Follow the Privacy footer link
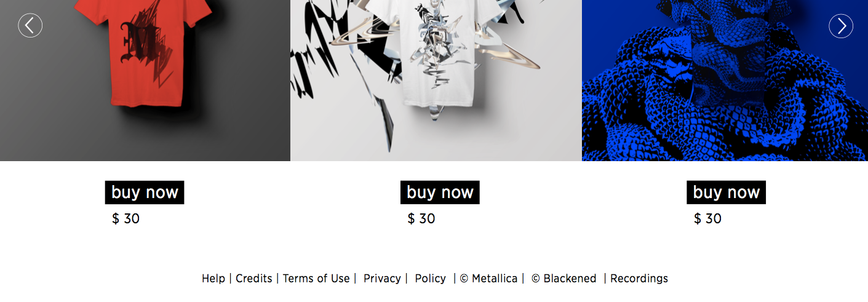 tap(382, 279)
